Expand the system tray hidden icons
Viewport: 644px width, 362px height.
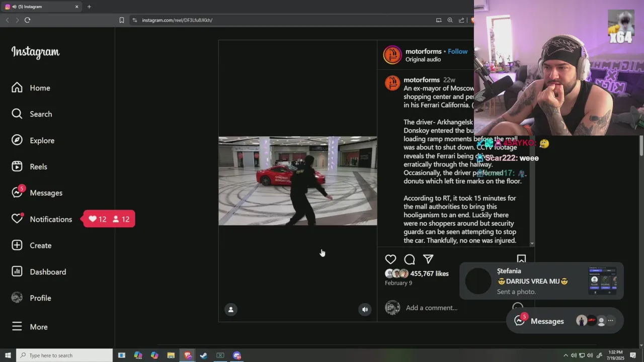(566, 355)
